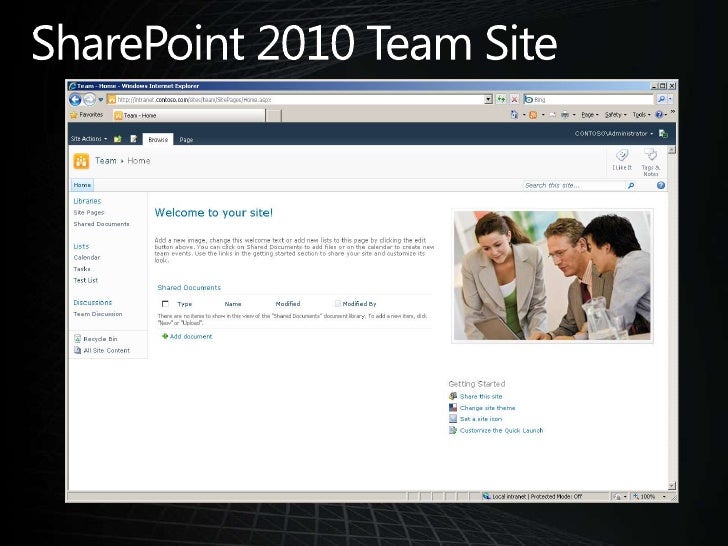
Task: Sort by the Modified column header
Action: (x=288, y=304)
